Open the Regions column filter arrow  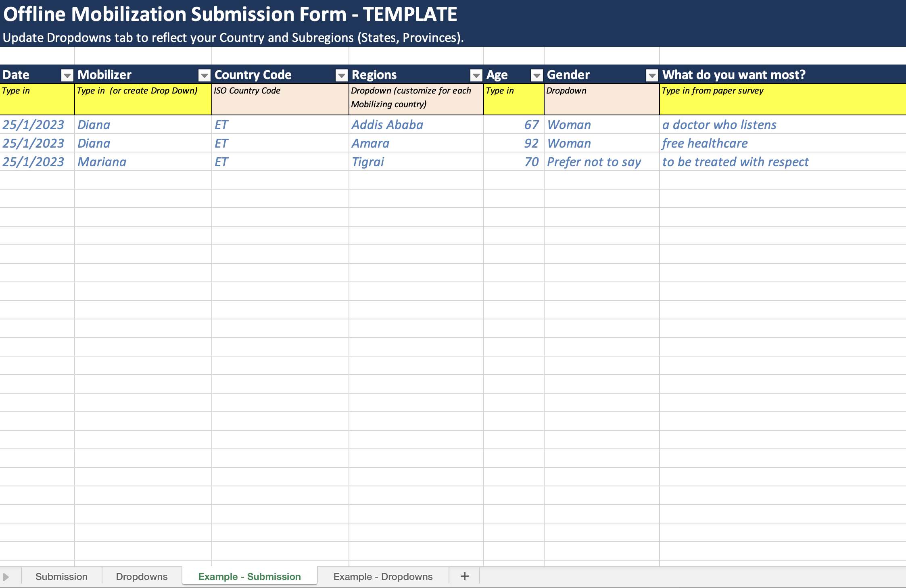(476, 75)
